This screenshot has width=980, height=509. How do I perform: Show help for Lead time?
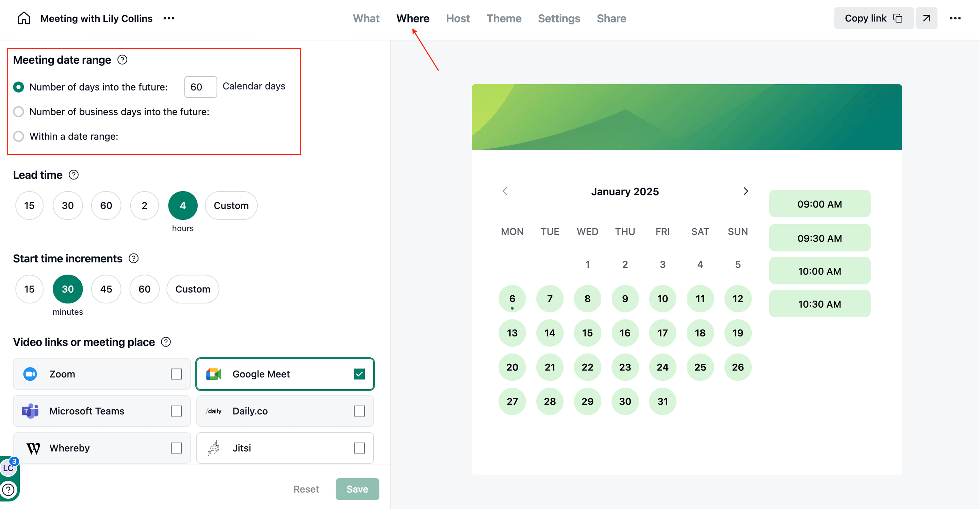(73, 175)
